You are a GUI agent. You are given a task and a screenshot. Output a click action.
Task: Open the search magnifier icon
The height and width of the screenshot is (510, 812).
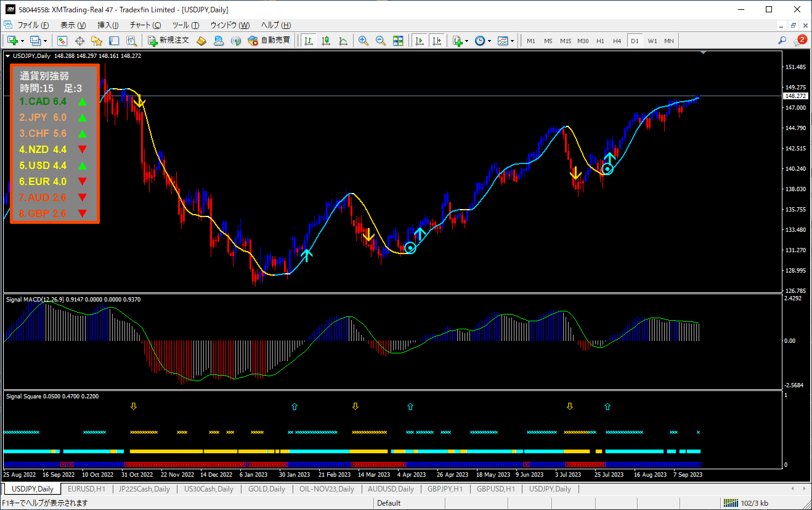[782, 41]
